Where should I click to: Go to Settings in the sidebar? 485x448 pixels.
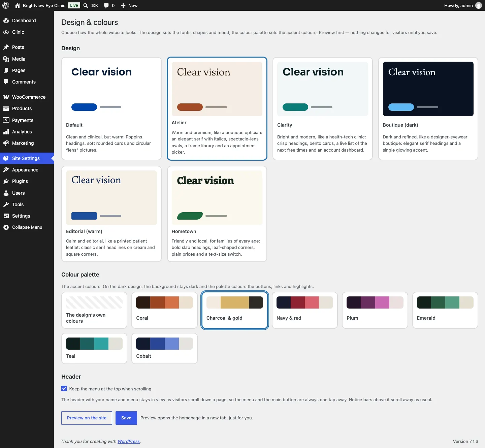[x=27, y=216]
